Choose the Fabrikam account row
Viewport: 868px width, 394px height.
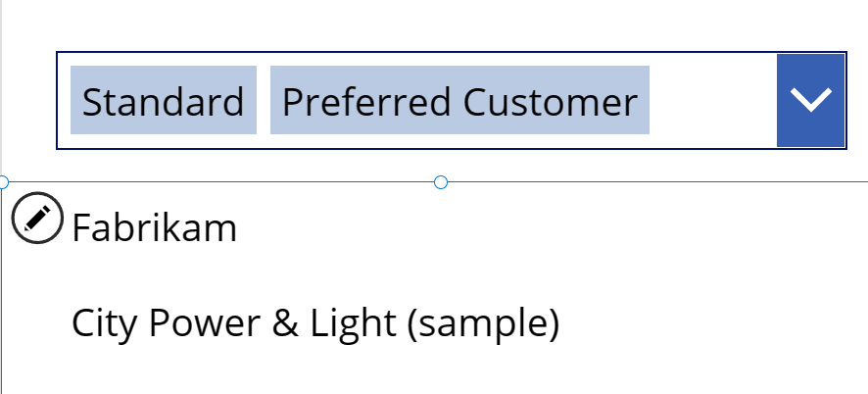point(434,228)
